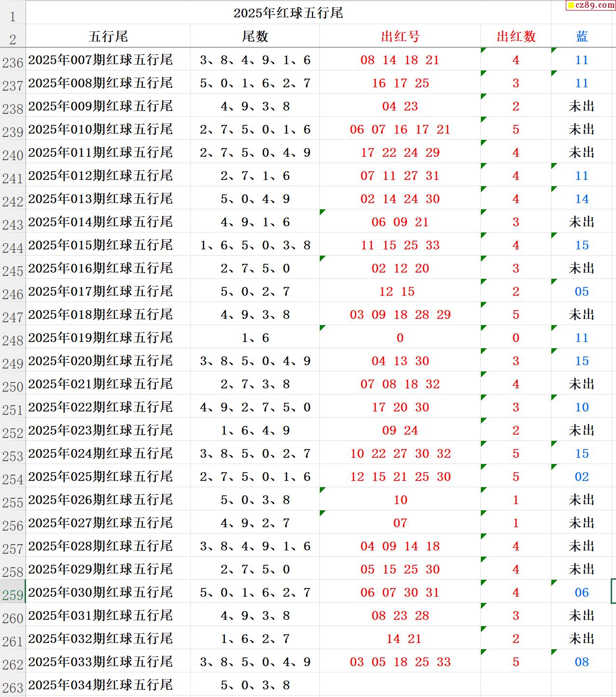Select tail digits cell 1、6 in row 248
This screenshot has width=616, height=697.
tap(255, 337)
